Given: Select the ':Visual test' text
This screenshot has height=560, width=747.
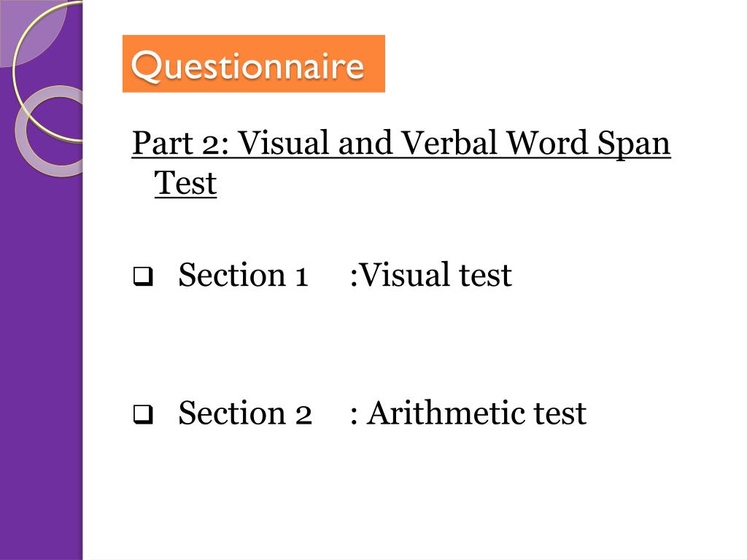Looking at the screenshot, I should pos(430,275).
